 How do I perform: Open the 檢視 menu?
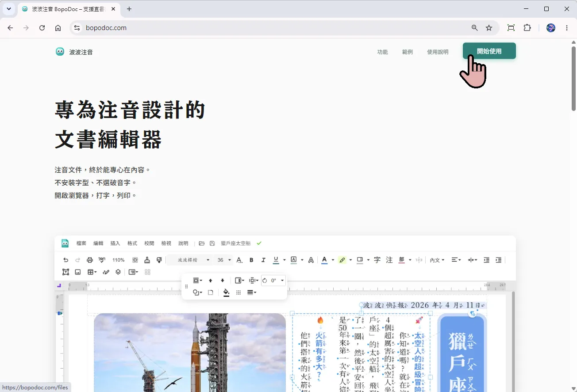(x=166, y=243)
